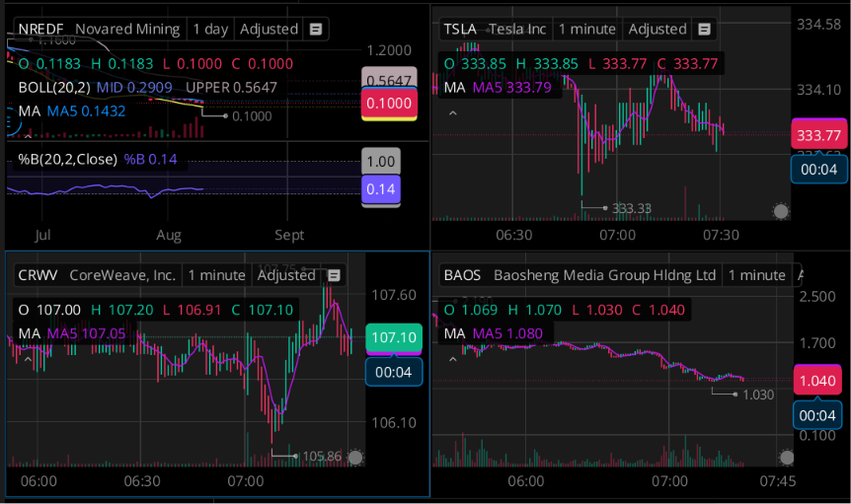851x504 pixels.
Task: Select NREDF MA5 0.1432 indicator label
Action: pyautogui.click(x=86, y=111)
